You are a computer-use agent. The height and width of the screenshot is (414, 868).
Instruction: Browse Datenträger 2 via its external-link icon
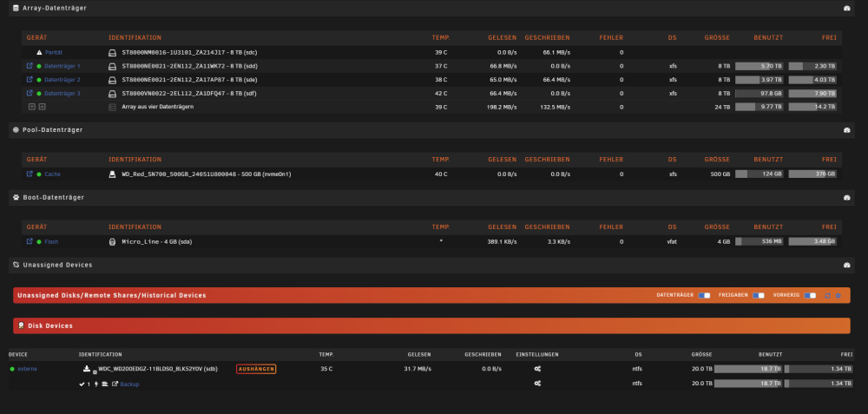[x=30, y=80]
